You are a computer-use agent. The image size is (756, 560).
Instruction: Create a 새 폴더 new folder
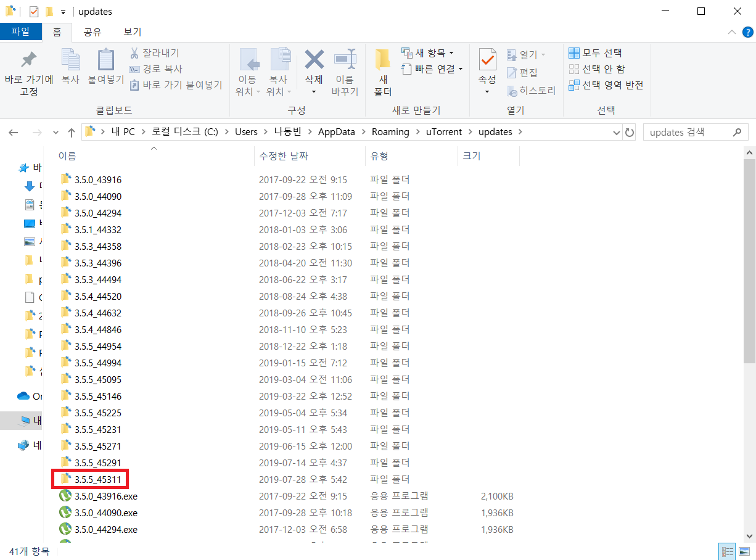pyautogui.click(x=383, y=73)
